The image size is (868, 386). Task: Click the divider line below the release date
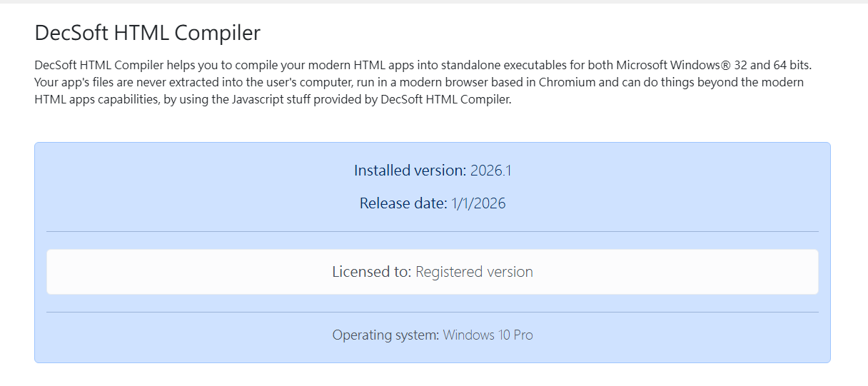click(x=432, y=232)
